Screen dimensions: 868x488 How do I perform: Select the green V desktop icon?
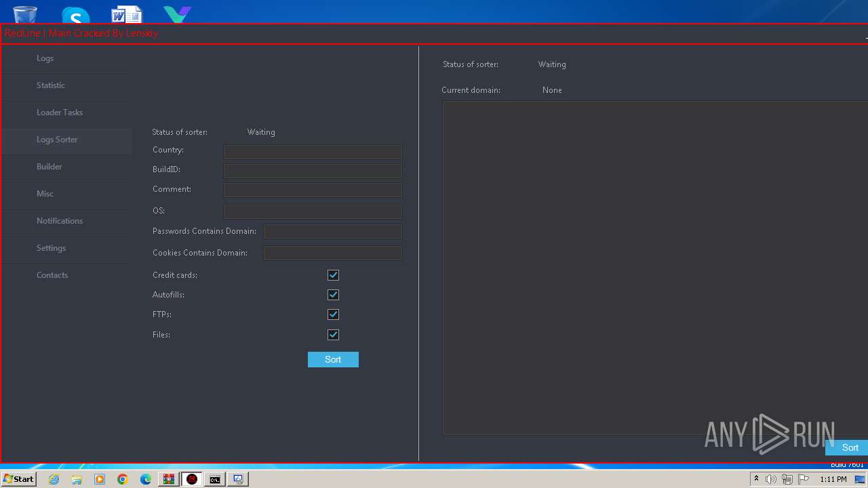click(177, 15)
